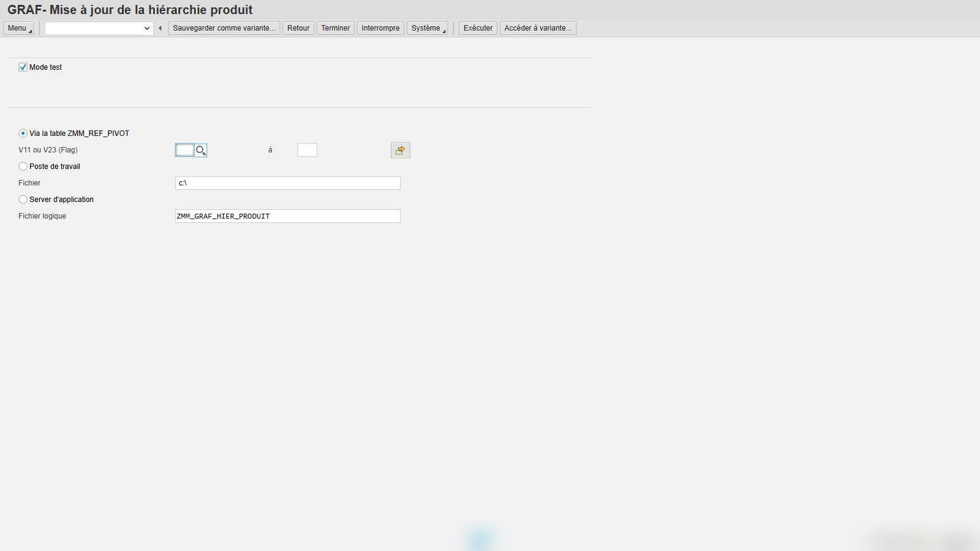This screenshot has width=980, height=551.
Task: Click the upper range field after à
Action: coord(307,150)
